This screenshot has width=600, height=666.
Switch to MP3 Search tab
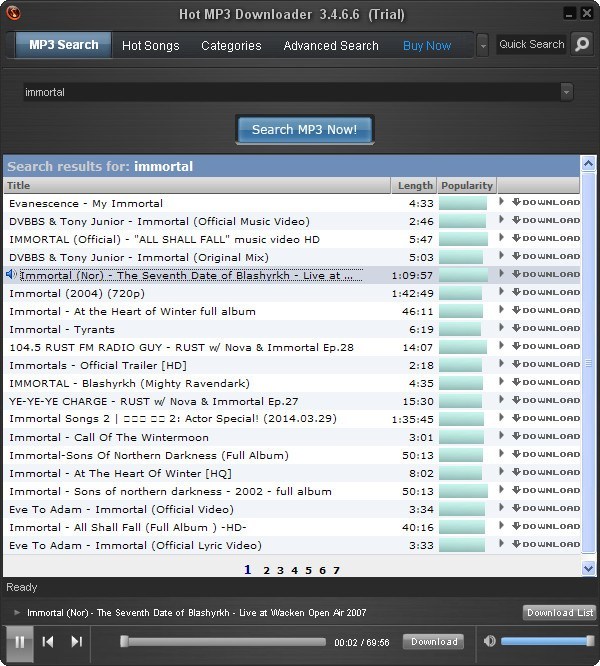click(64, 45)
